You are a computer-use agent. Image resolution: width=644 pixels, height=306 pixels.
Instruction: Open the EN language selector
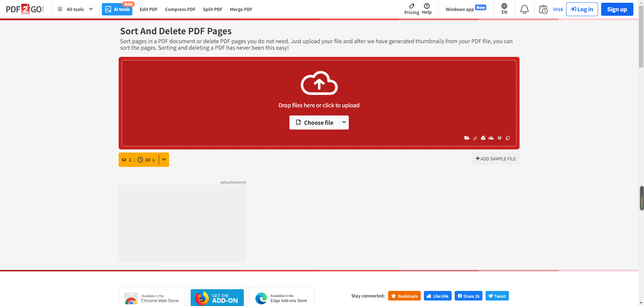504,9
